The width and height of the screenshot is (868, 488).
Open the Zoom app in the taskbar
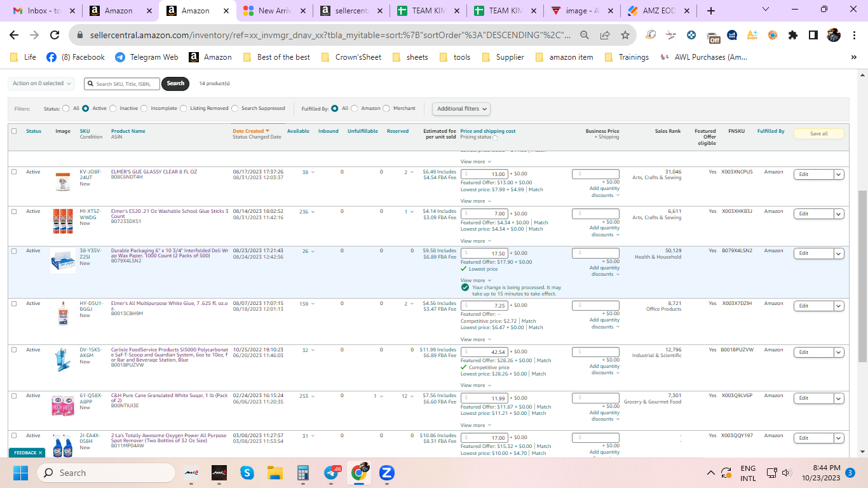[x=386, y=473]
